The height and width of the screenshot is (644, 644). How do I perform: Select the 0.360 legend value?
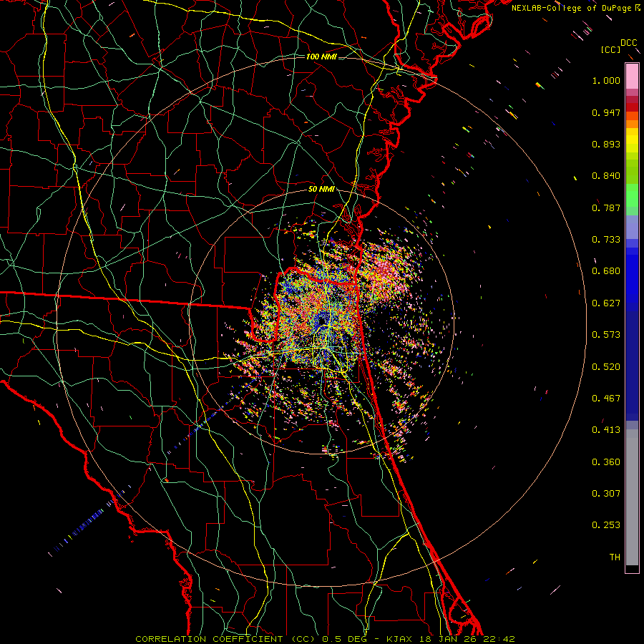point(606,462)
